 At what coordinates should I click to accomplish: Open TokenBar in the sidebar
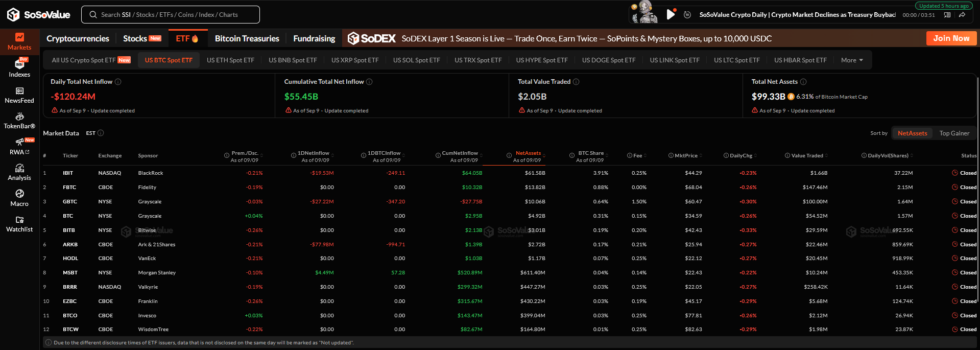pos(19,121)
